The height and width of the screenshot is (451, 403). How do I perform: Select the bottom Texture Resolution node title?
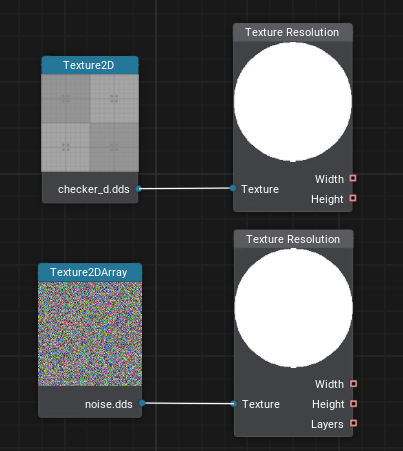[293, 239]
